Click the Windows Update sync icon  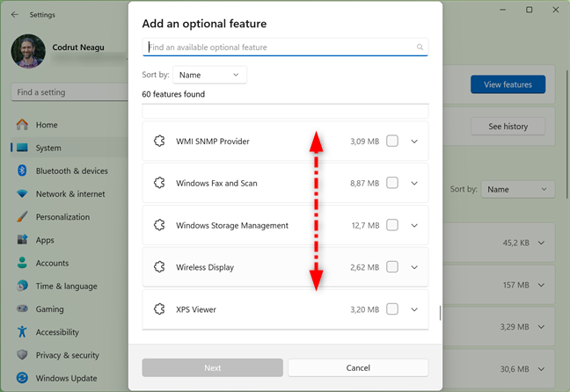click(22, 378)
